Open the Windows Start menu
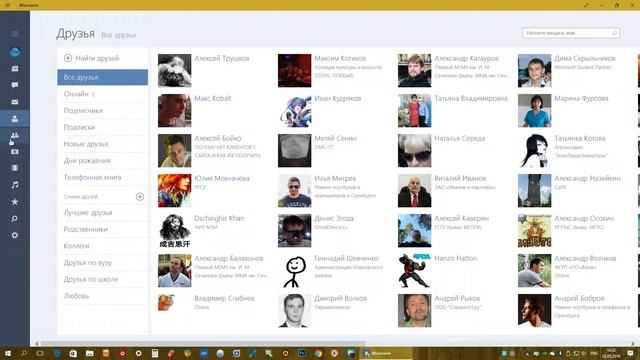 coord(7,353)
